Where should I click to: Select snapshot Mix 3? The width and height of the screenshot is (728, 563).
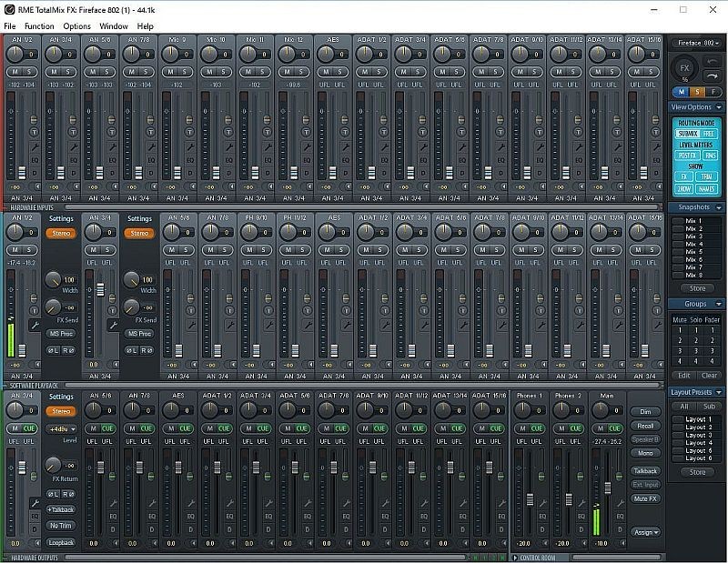pos(694,236)
